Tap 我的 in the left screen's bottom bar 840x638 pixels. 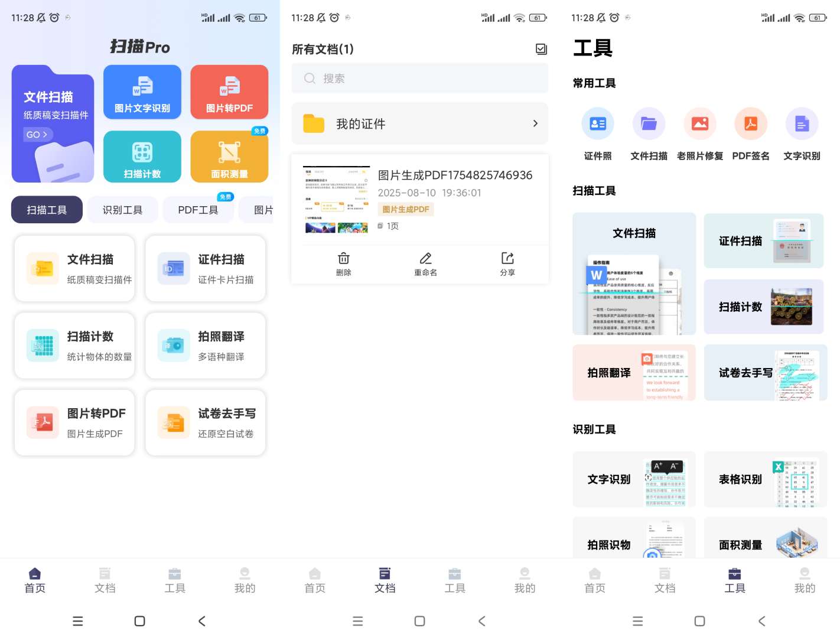coord(245,580)
